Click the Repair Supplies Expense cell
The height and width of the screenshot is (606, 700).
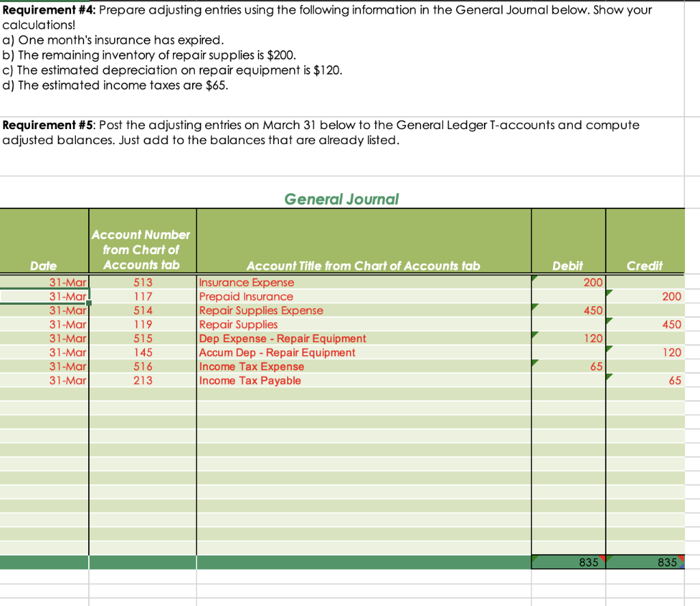tap(260, 310)
